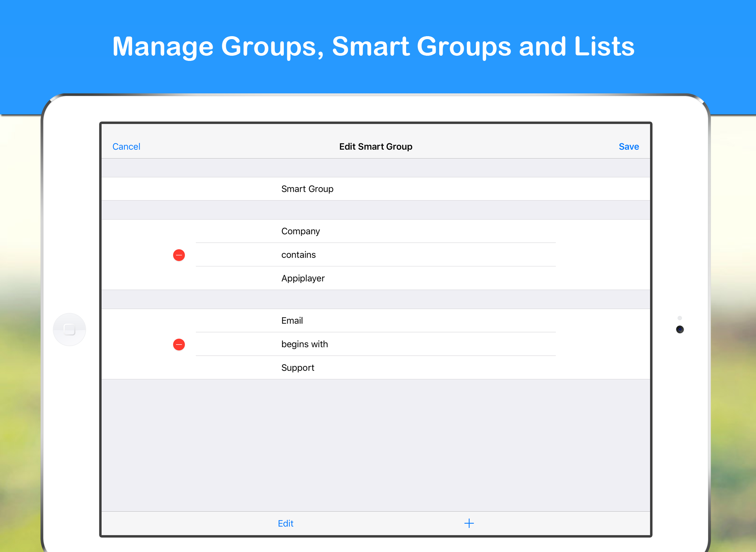The width and height of the screenshot is (756, 552).
Task: Click the Edit Smart Group title
Action: click(x=375, y=146)
